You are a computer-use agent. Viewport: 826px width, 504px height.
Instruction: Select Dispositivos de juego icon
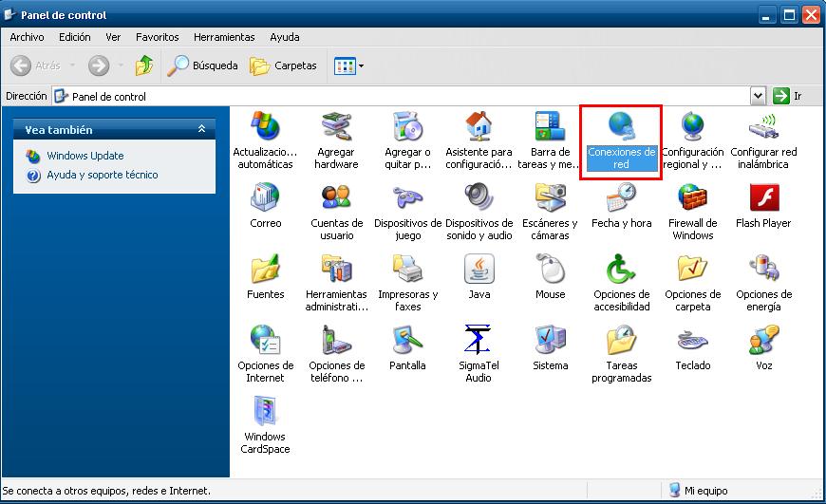[407, 197]
